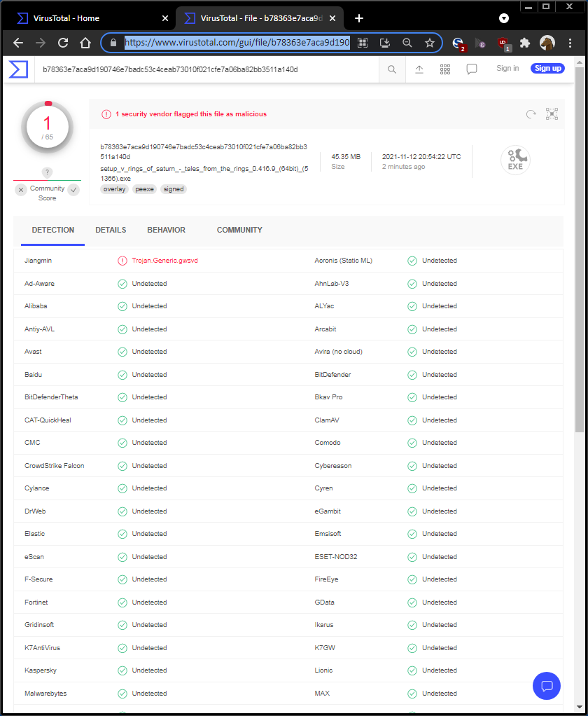
Task: Click the search magnifier icon
Action: tap(392, 69)
